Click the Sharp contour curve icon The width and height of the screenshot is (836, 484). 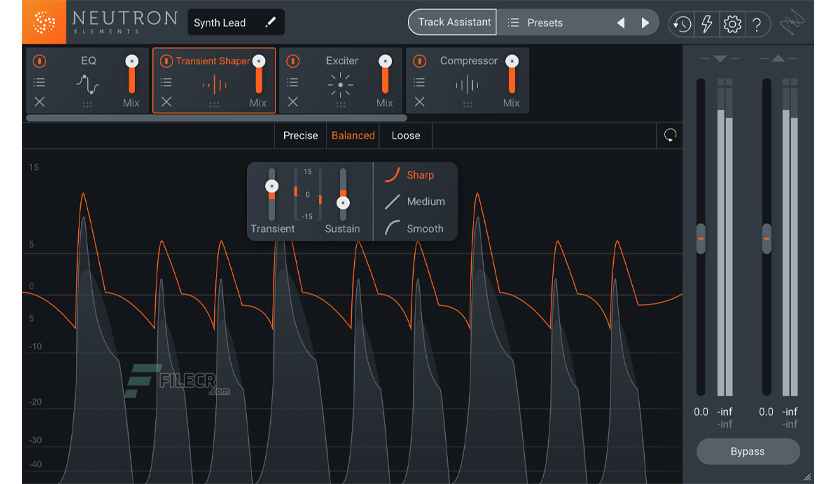coord(392,175)
